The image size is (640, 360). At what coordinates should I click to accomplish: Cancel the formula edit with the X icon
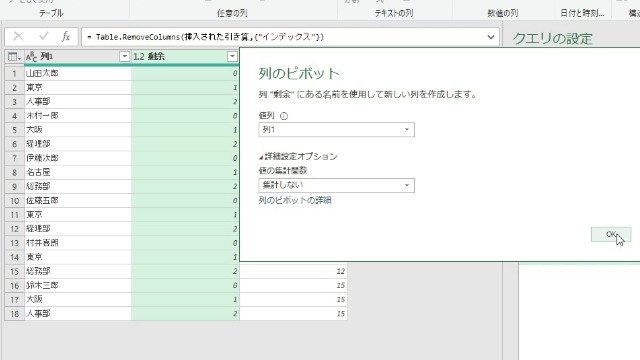click(x=18, y=37)
